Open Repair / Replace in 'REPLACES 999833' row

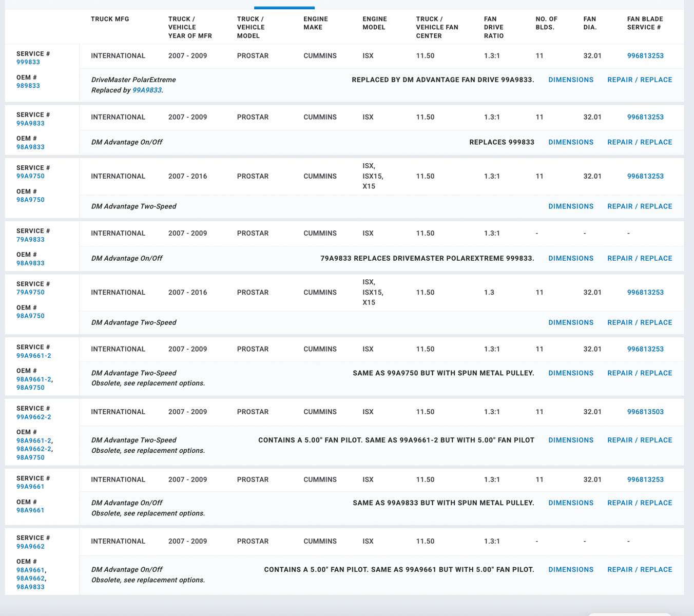point(640,142)
